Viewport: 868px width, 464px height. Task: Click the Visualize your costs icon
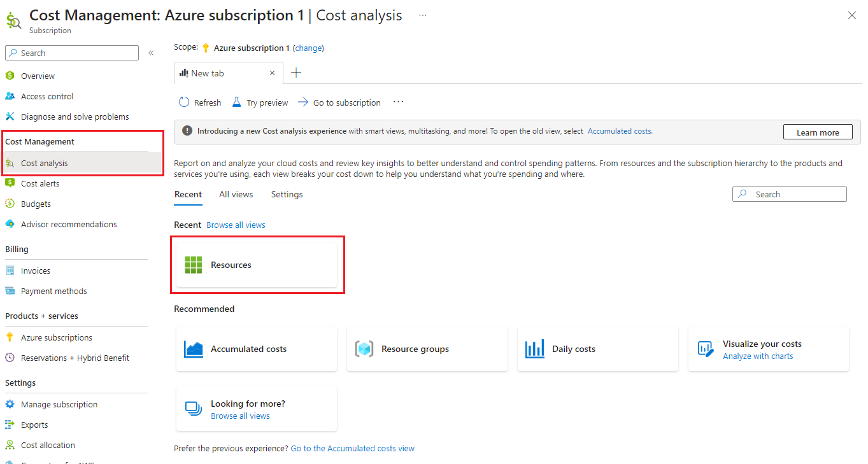tap(706, 349)
